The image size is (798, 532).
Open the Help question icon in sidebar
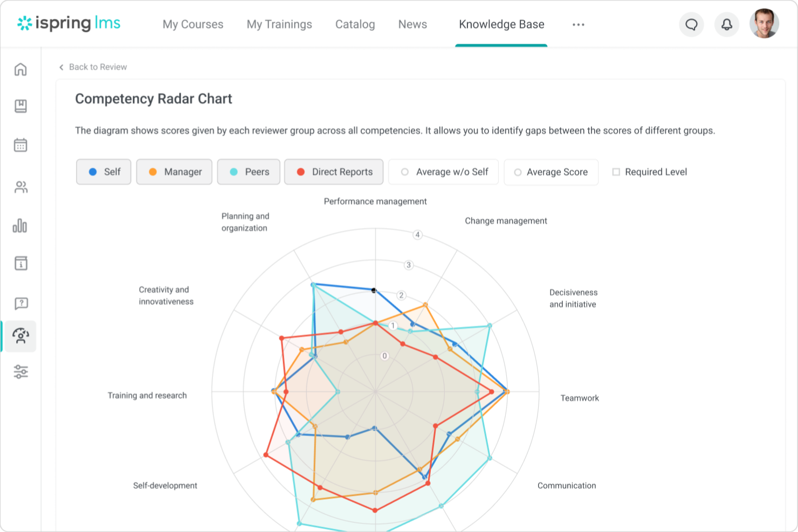pyautogui.click(x=20, y=303)
